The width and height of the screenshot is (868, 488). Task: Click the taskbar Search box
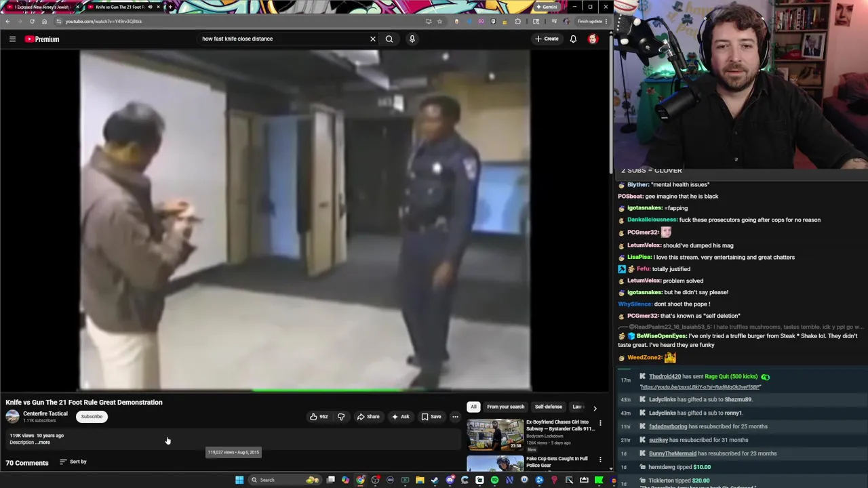coord(285,480)
